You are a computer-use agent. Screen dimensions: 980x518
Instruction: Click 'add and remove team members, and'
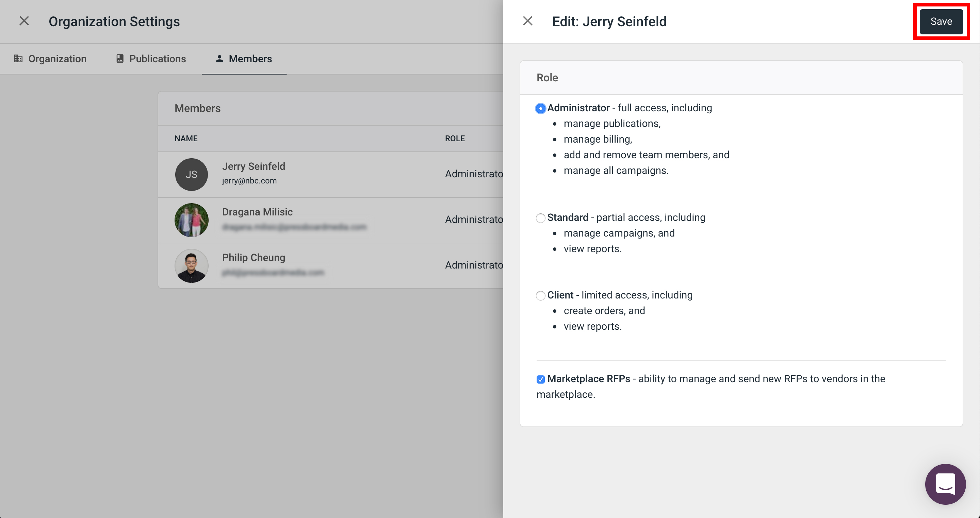pos(647,155)
